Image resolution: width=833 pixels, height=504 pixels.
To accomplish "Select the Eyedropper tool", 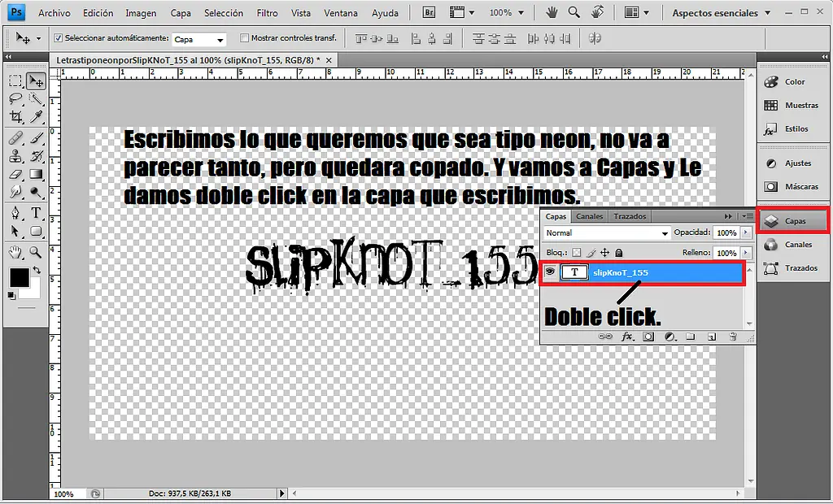I will pos(36,115).
